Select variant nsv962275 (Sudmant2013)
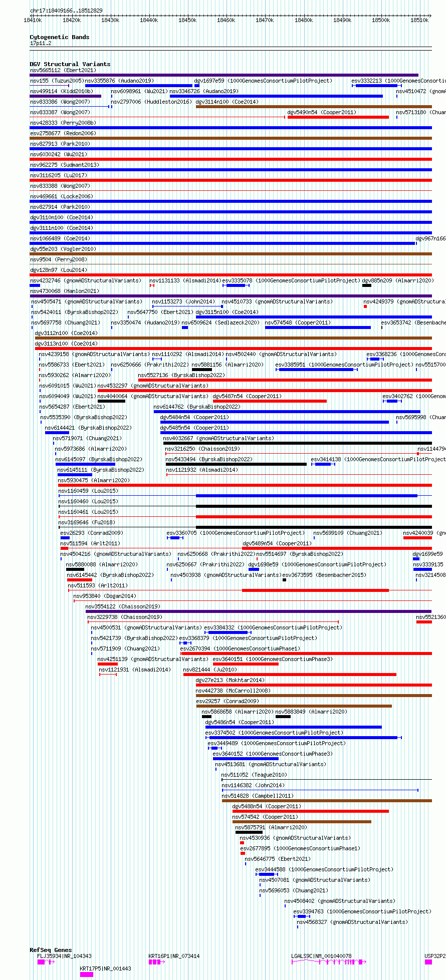Image resolution: width=446 pixels, height=980 pixels. (x=64, y=165)
